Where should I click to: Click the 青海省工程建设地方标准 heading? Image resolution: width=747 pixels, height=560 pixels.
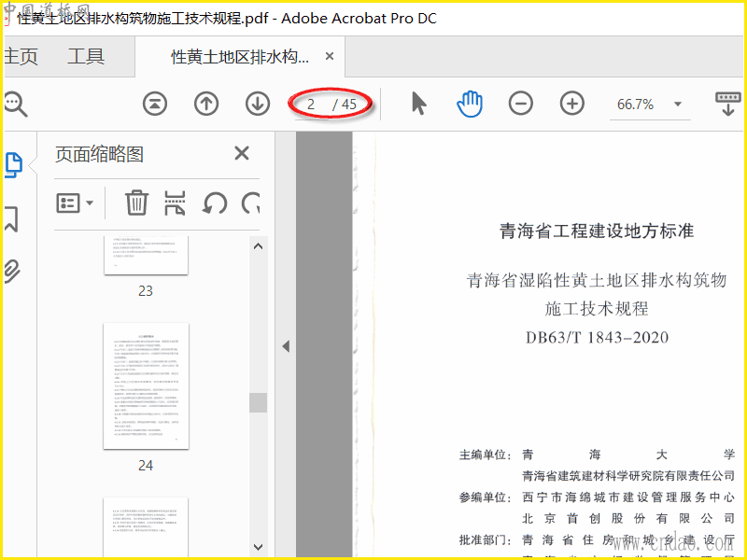[597, 231]
